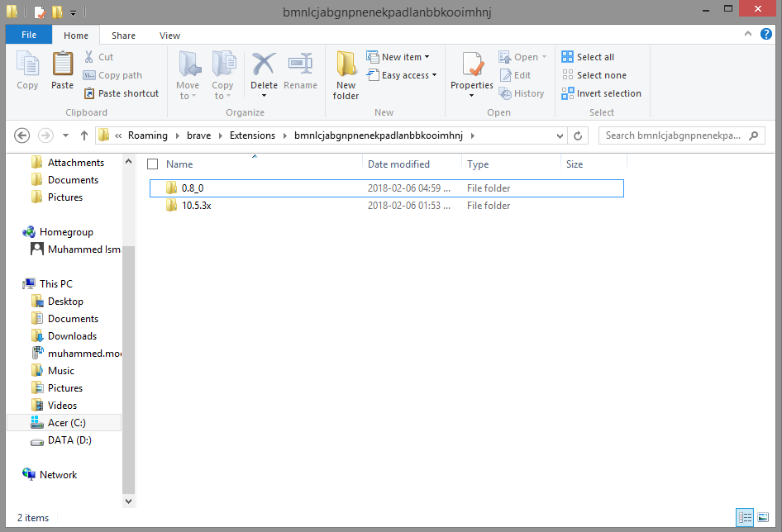This screenshot has width=782, height=532.
Task: Switch to large icons view in status bar
Action: click(x=763, y=517)
